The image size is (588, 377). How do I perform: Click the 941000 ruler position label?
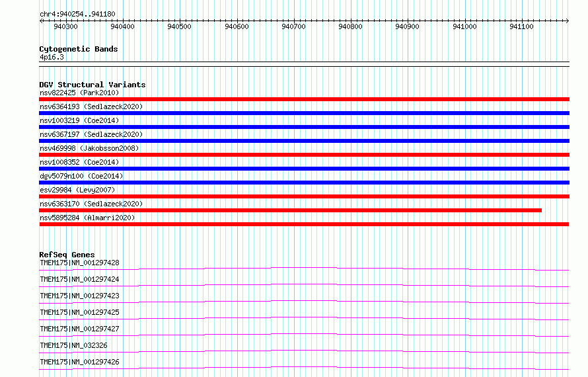click(464, 26)
